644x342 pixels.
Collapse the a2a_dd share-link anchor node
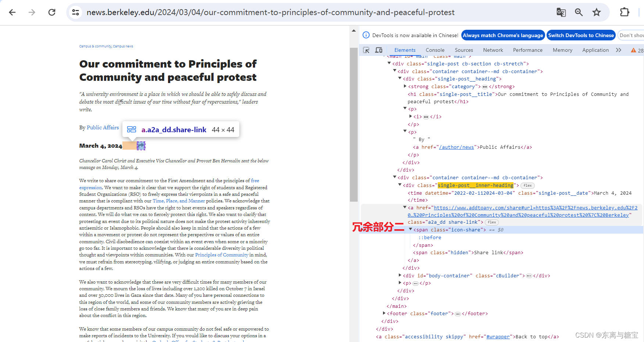[405, 208]
